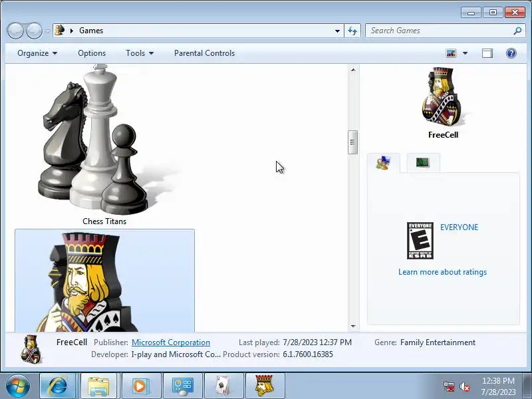
Task: Switch to the ratings tab in preview pane
Action: tap(384, 163)
